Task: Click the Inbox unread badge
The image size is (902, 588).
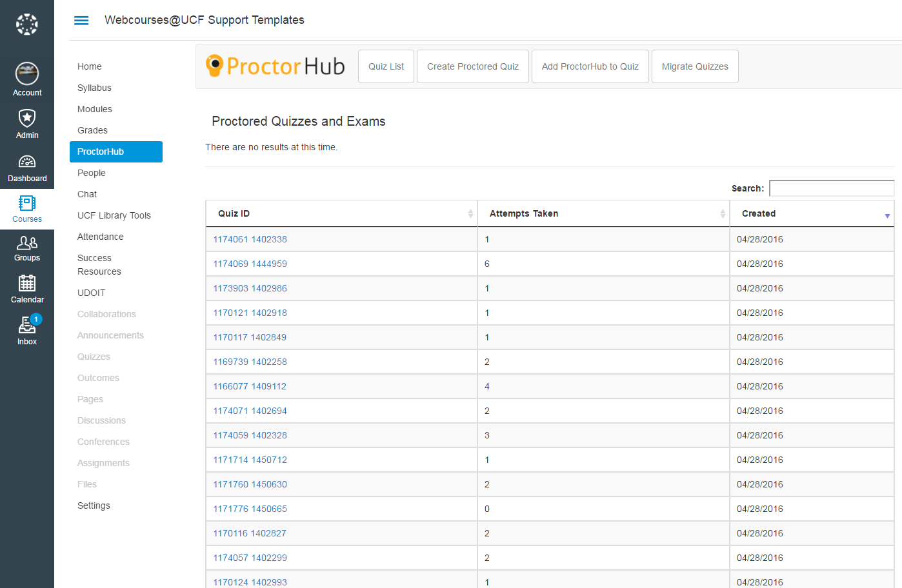Action: pyautogui.click(x=36, y=319)
